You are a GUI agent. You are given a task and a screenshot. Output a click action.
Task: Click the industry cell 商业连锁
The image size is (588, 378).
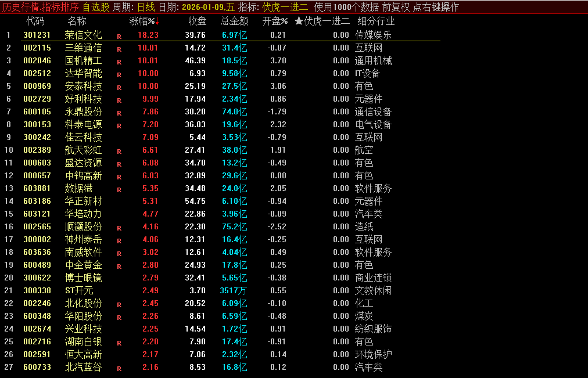tap(373, 278)
